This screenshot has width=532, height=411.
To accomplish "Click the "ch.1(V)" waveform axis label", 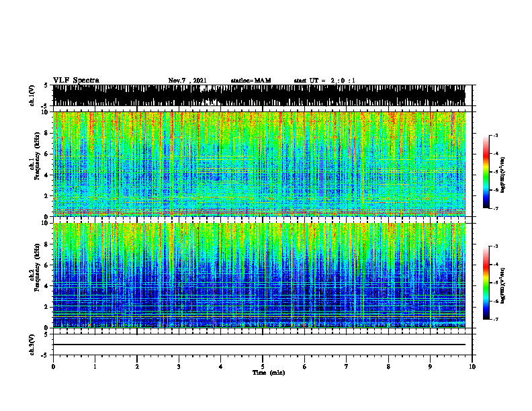I will tap(32, 95).
